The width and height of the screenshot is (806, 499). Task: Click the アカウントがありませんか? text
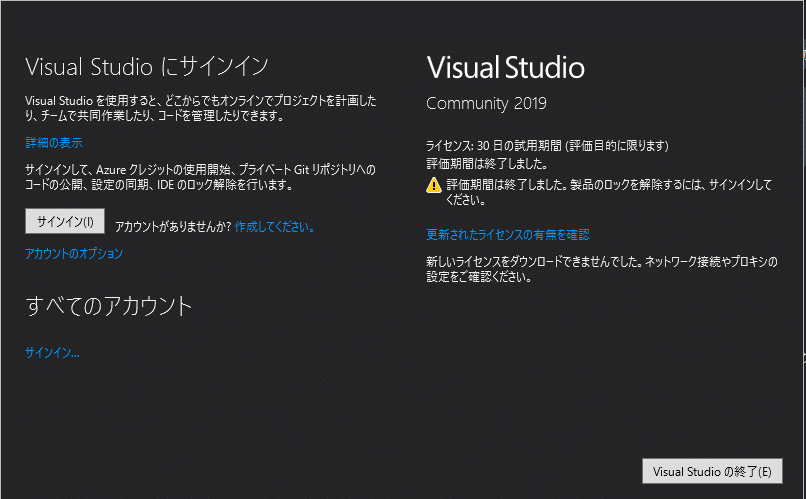click(173, 227)
